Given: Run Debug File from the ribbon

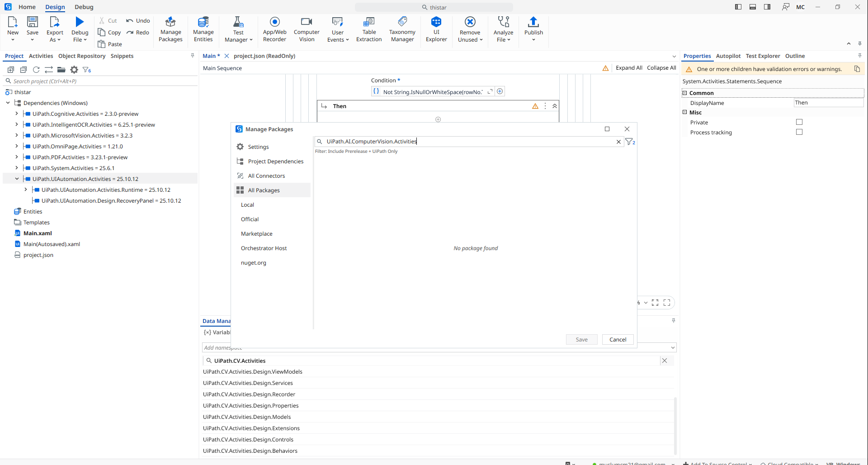Looking at the screenshot, I should [x=80, y=29].
